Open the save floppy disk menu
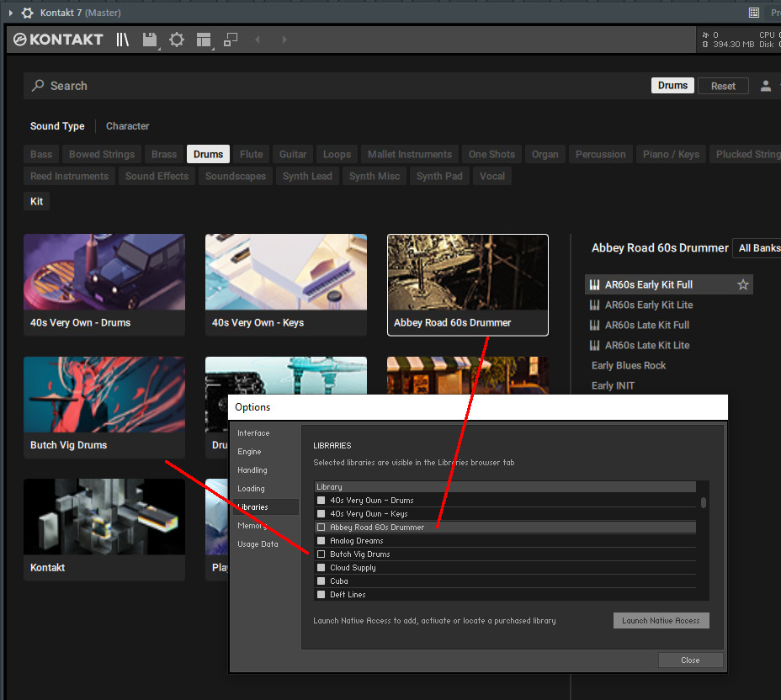The height and width of the screenshot is (700, 781). tap(150, 40)
